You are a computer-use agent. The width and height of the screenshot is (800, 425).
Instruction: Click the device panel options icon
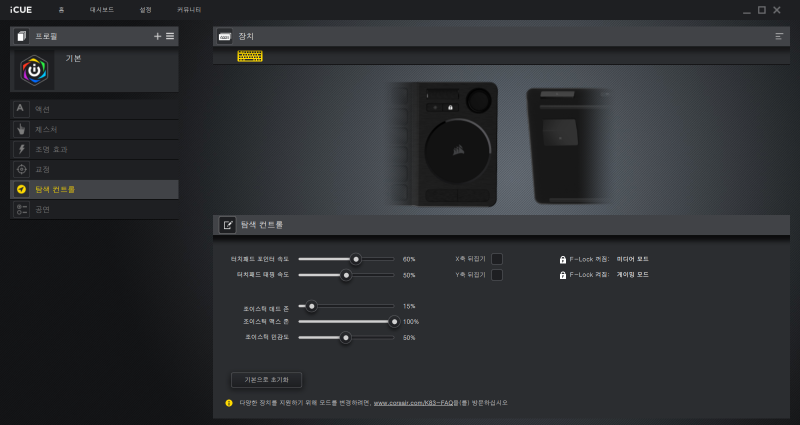(x=779, y=36)
